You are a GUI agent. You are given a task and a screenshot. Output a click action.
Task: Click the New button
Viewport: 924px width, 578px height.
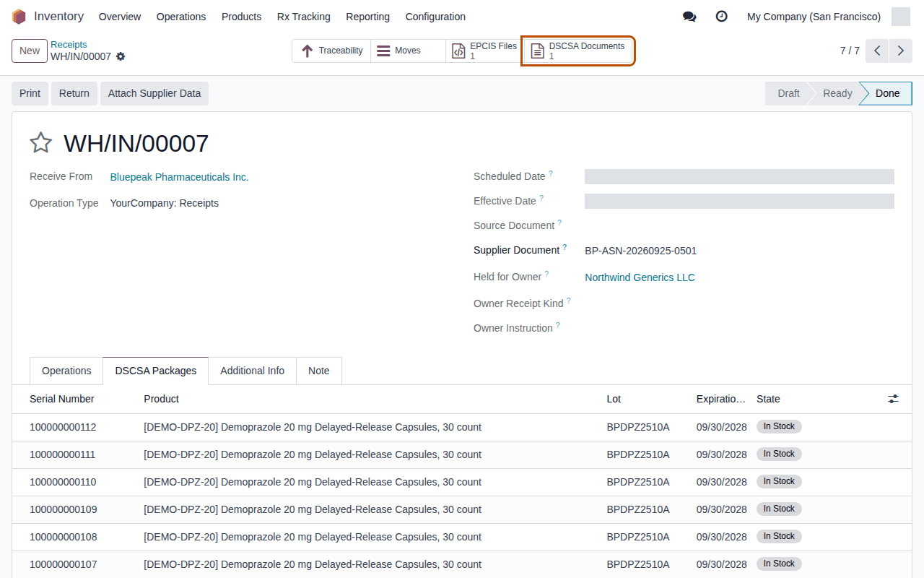point(30,51)
